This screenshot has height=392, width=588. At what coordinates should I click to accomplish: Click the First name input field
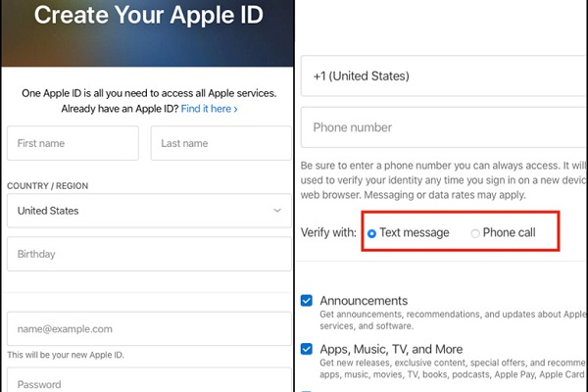pyautogui.click(x=73, y=143)
